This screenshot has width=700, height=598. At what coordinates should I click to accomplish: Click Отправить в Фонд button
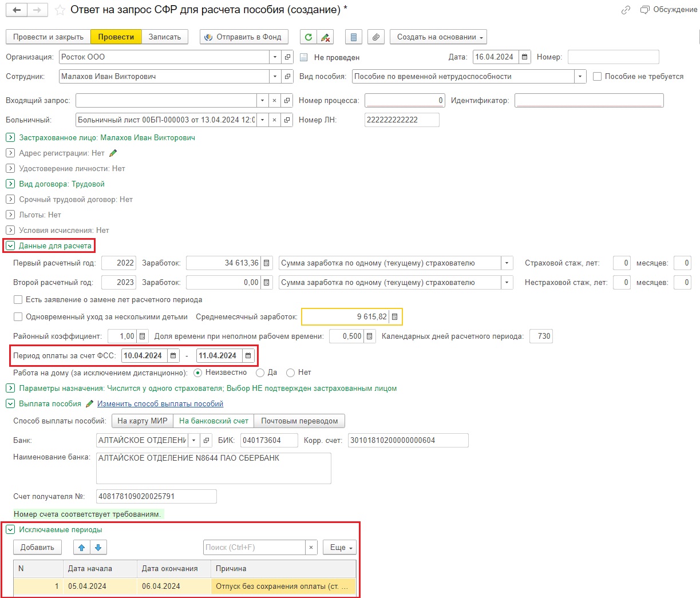[x=244, y=37]
